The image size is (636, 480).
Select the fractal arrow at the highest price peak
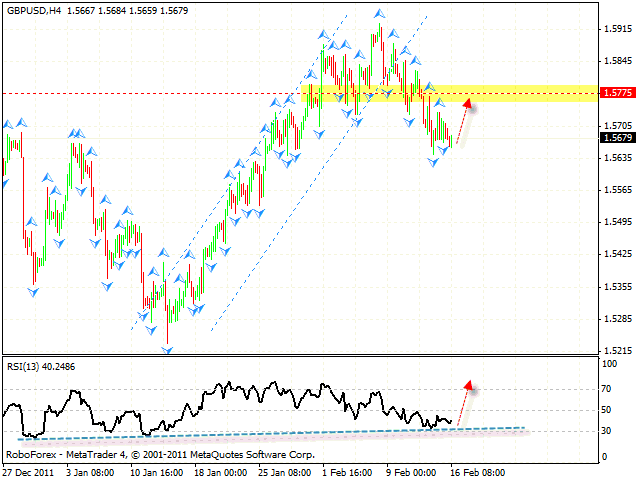379,13
